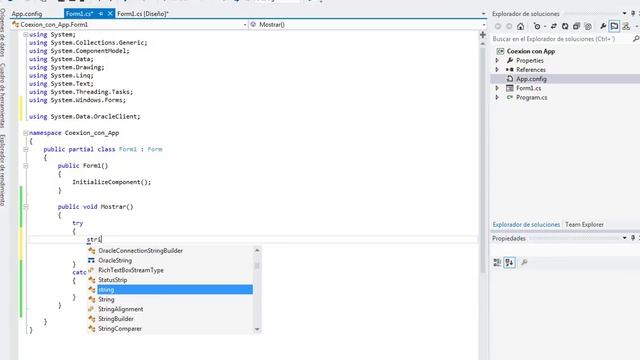Expand the Form1.cs node
Image resolution: width=640 pixels, height=360 pixels.
click(497, 88)
